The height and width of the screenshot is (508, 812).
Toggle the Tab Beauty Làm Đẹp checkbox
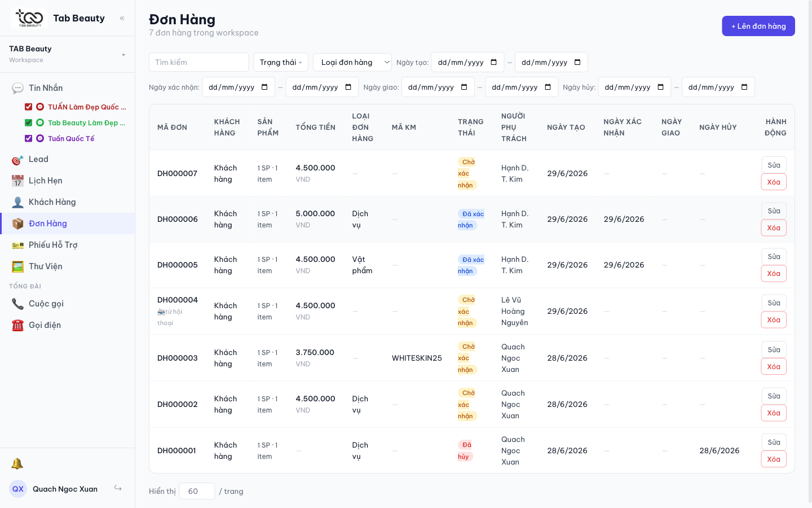click(x=28, y=122)
